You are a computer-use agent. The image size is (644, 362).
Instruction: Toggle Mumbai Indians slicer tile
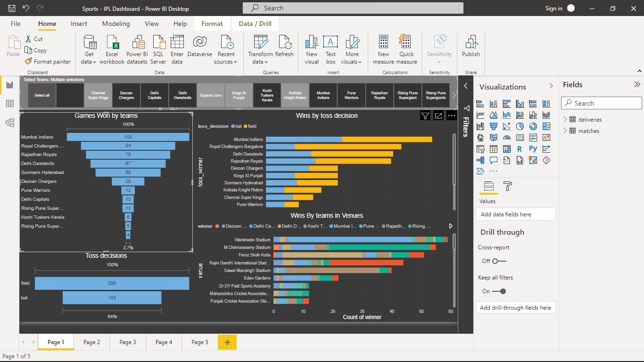(x=323, y=95)
